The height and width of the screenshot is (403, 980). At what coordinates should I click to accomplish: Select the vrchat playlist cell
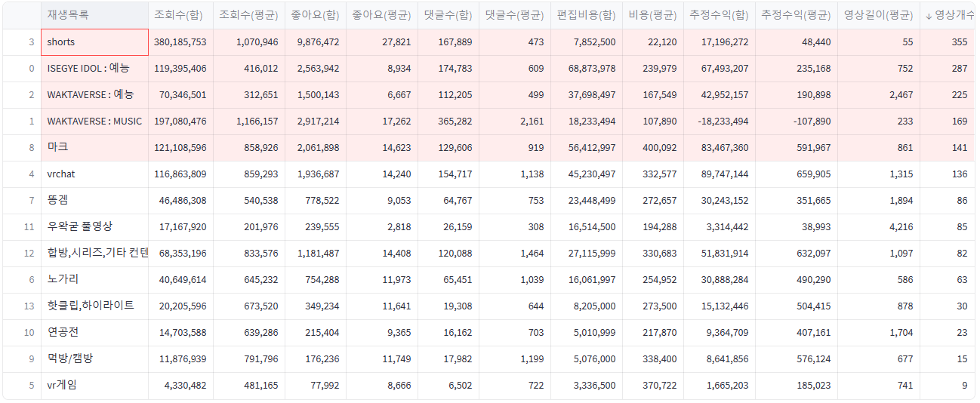pos(94,174)
